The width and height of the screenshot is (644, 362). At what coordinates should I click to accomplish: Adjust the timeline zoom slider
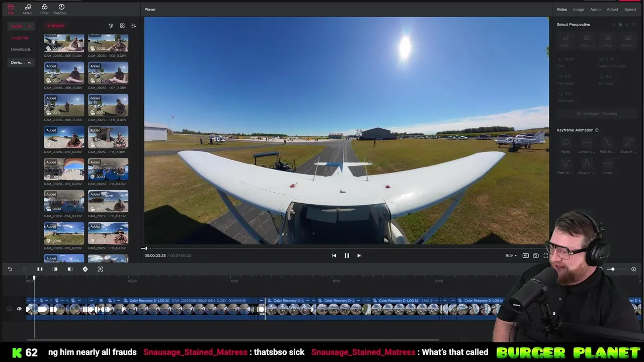point(612,269)
